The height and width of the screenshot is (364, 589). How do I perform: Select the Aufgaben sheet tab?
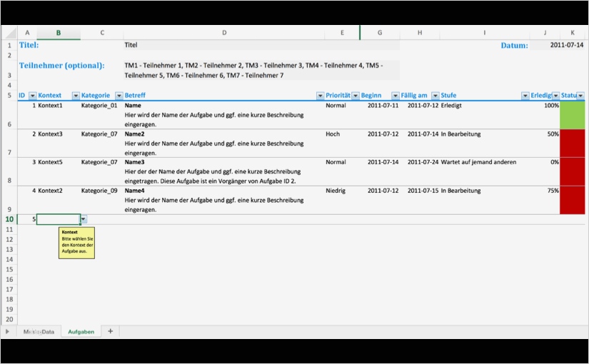[x=81, y=332]
